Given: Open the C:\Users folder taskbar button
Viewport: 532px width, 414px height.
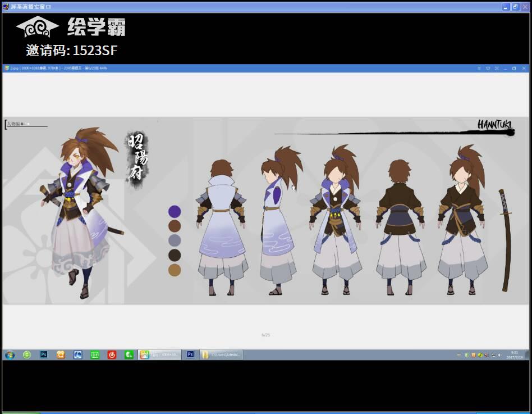Looking at the screenshot, I should point(221,355).
